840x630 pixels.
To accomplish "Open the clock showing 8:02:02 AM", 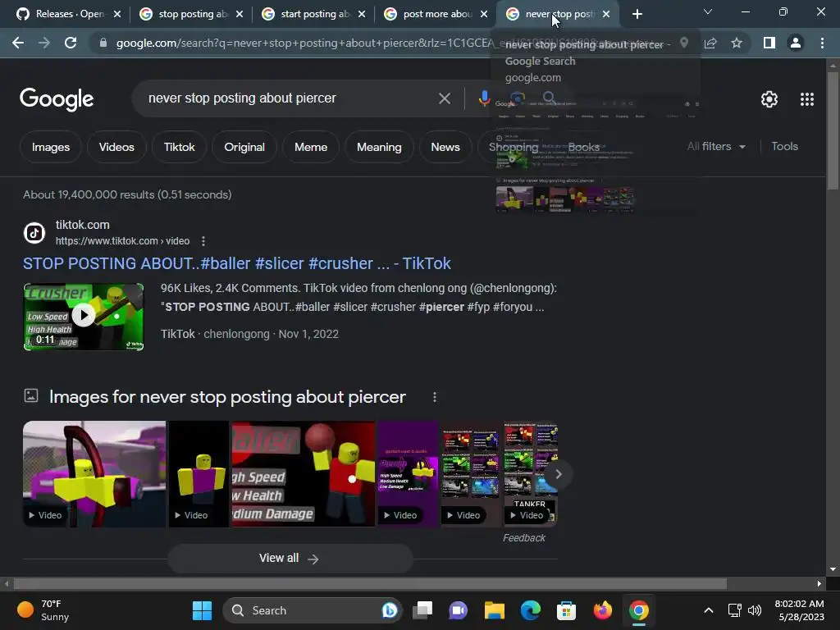I will pyautogui.click(x=799, y=610).
